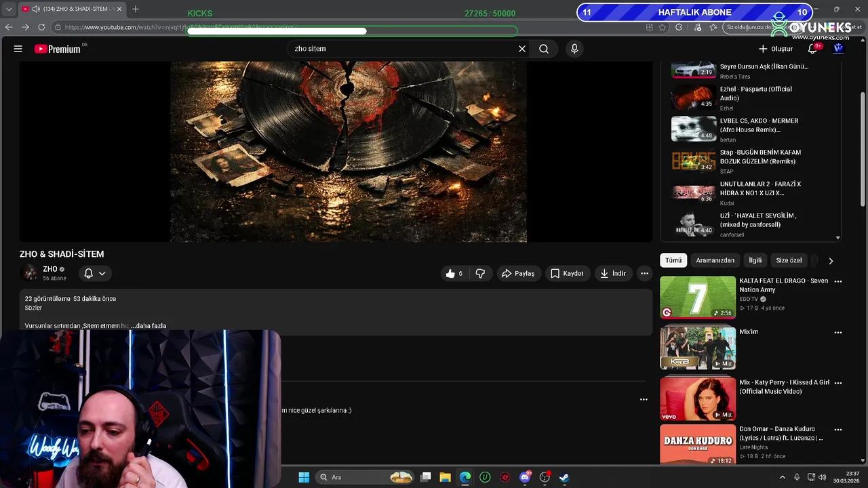Screen dimensions: 868x488
Task: Open Steam from taskbar
Action: [564, 477]
